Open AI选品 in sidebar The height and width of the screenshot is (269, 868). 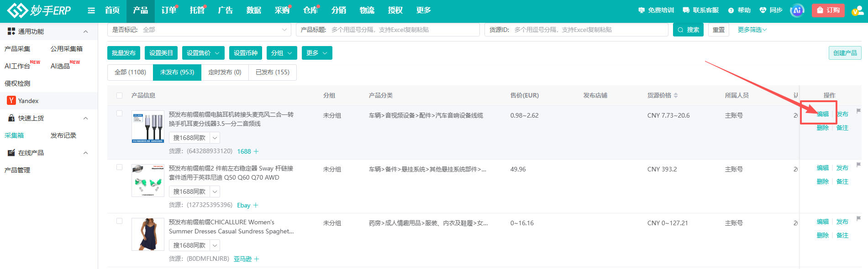[60, 66]
